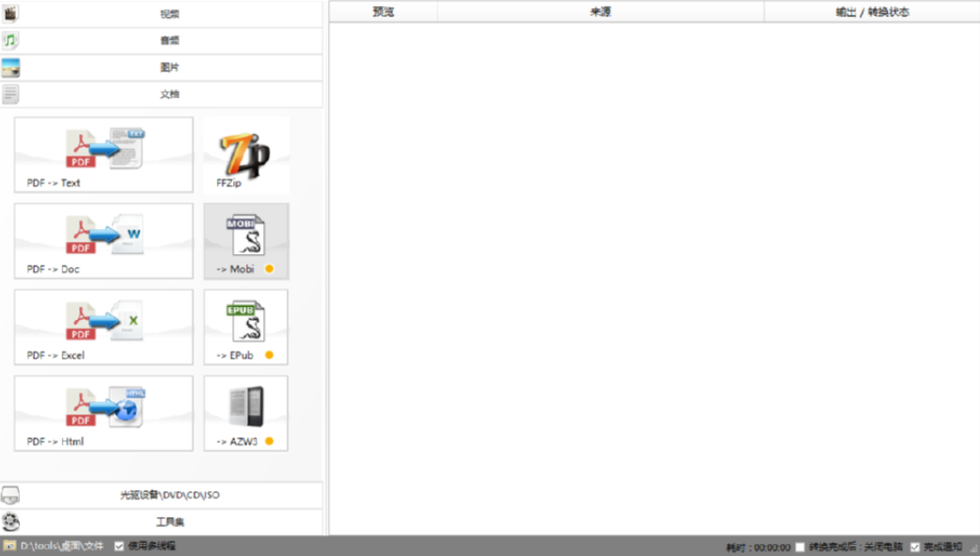980x556 pixels.
Task: Open the FFZip compression tool
Action: tap(246, 154)
